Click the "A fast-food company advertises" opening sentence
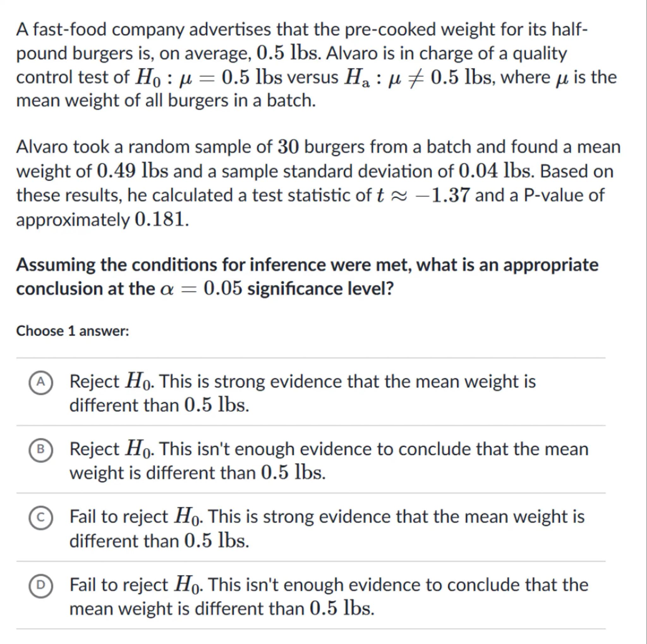 301,29
